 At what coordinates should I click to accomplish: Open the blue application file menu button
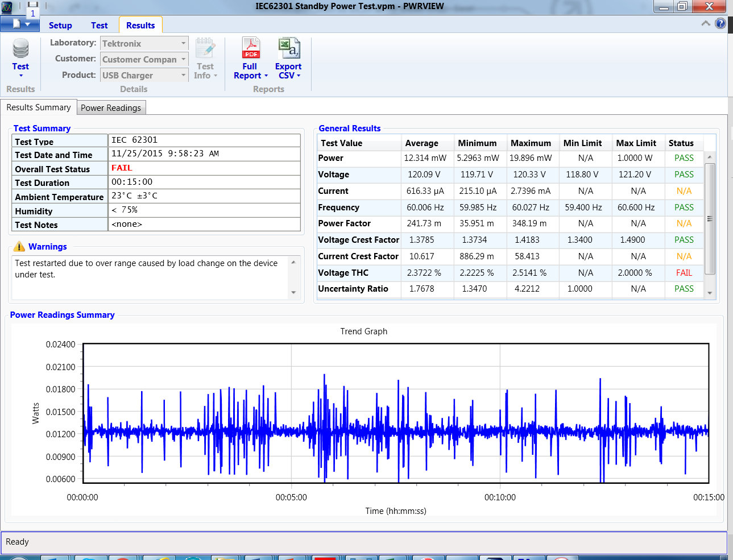pos(19,24)
